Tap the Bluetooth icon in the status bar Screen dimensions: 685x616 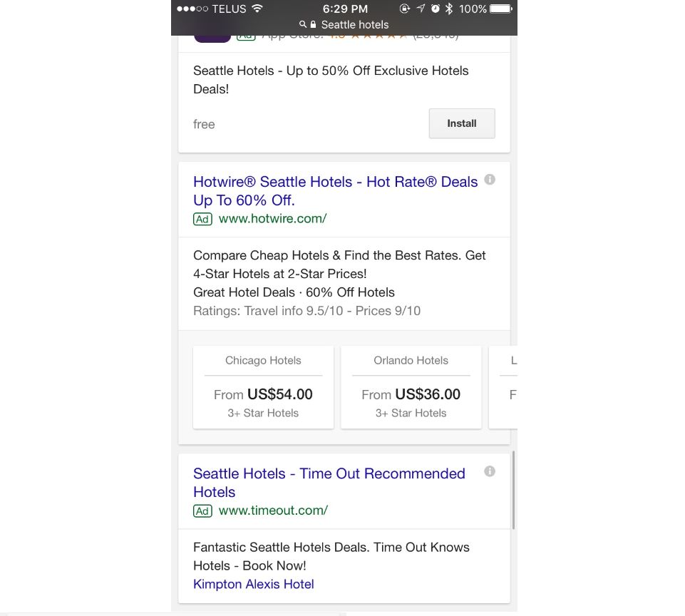(449, 9)
